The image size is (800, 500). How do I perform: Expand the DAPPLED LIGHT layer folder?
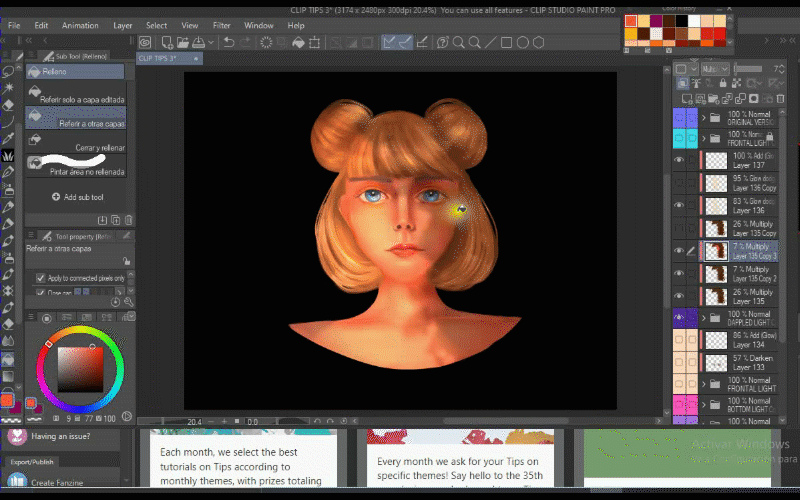coord(704,318)
